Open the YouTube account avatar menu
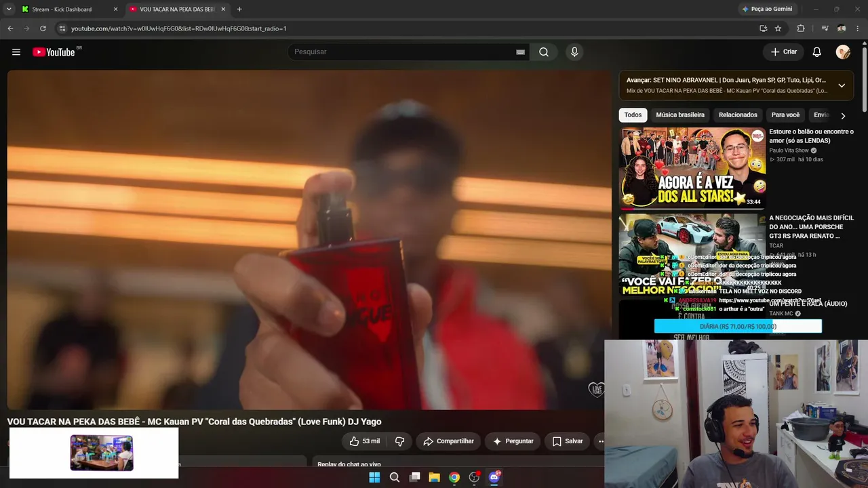 tap(843, 52)
